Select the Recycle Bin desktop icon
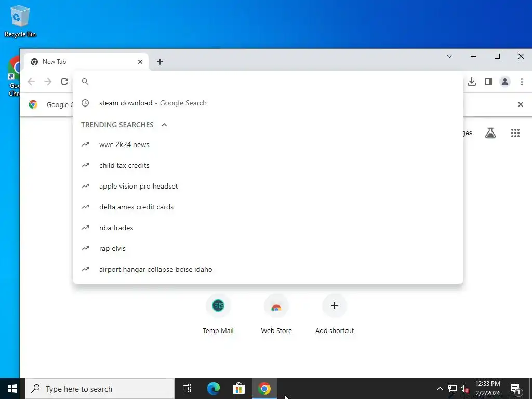 pos(20,21)
